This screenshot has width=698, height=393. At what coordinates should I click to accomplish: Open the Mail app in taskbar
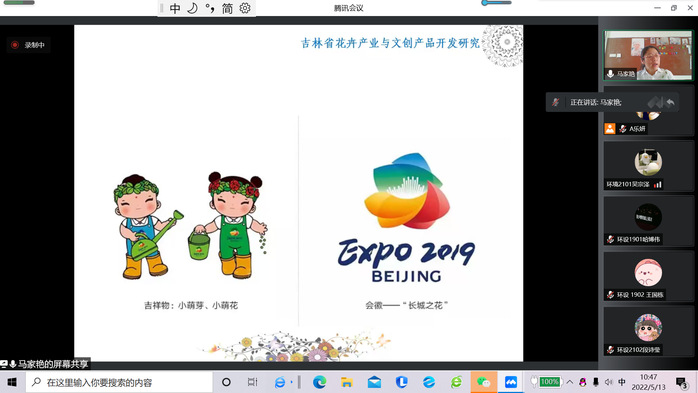click(374, 382)
